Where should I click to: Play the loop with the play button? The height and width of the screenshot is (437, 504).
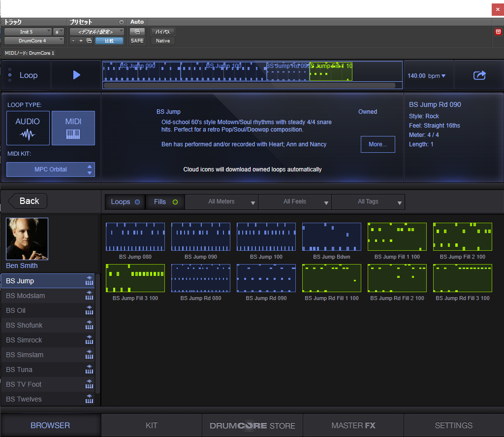(76, 75)
